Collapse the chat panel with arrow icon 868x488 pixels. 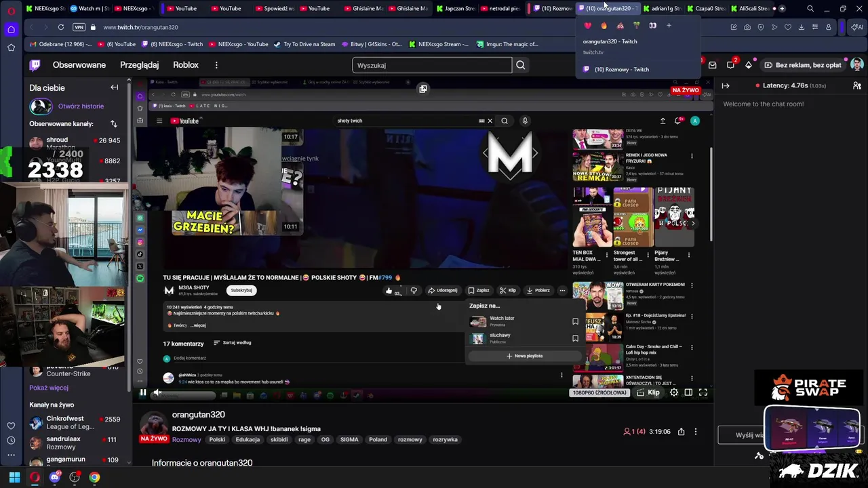726,85
